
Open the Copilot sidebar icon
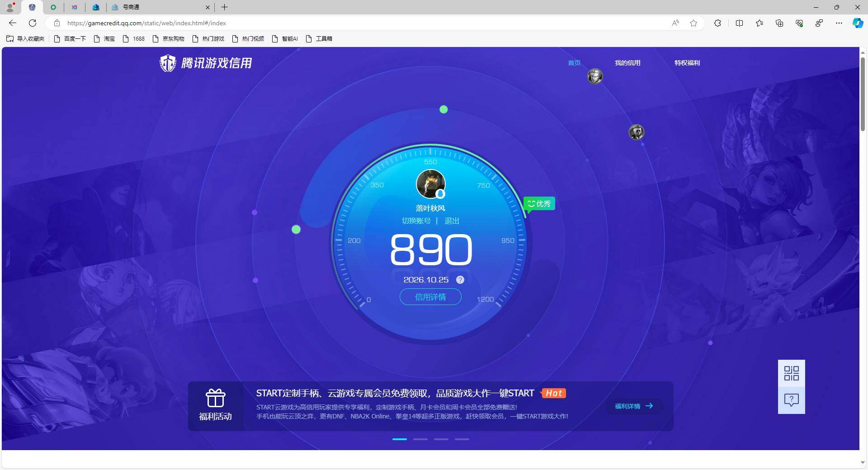click(858, 23)
